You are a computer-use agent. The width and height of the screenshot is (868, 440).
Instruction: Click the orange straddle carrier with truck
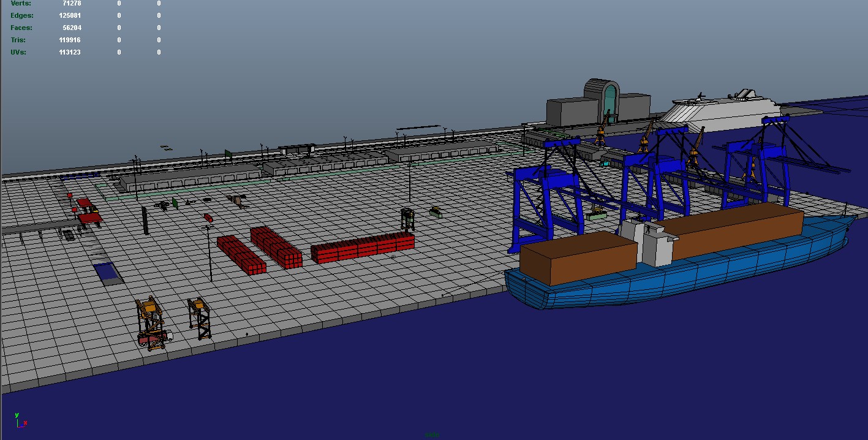pos(152,324)
